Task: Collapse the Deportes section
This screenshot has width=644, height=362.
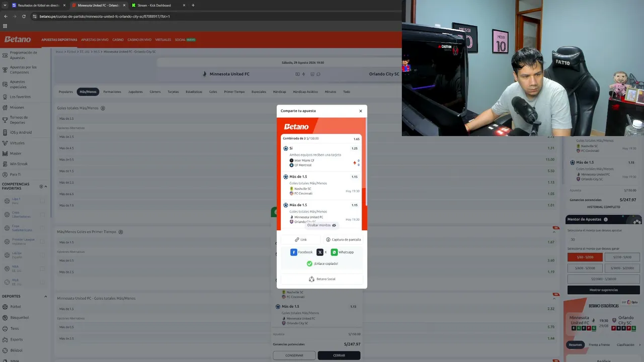Action: (46, 296)
